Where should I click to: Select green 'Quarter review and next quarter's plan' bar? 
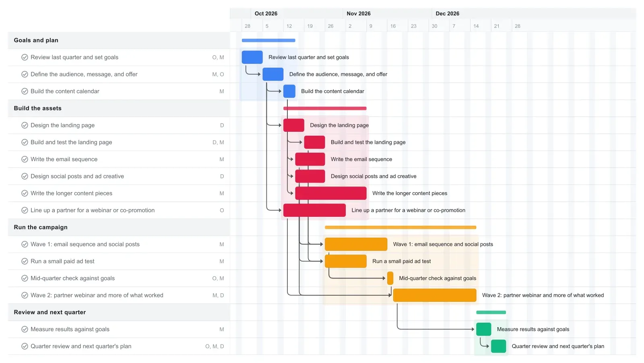(499, 346)
